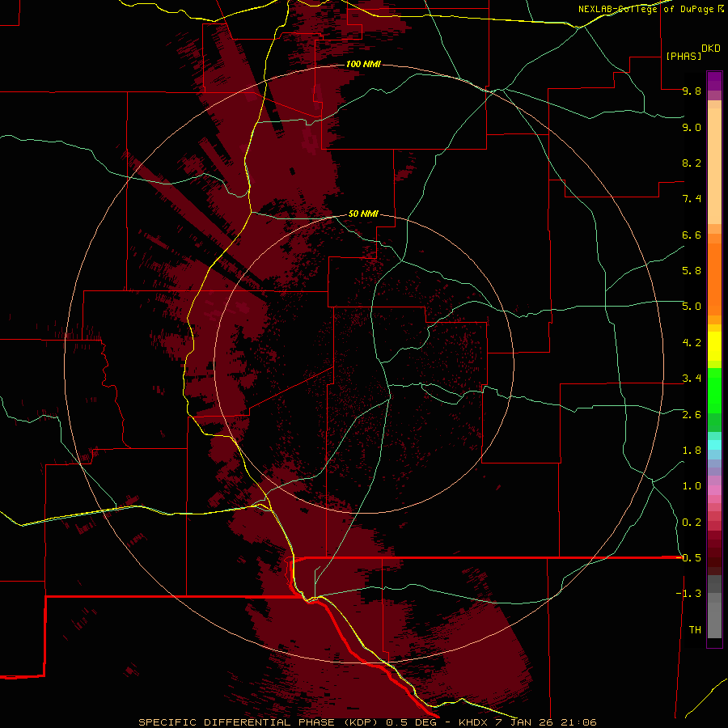Viewport: 728px width, 728px height.
Task: Click the TH label at the legend bottom
Action: coord(695,630)
